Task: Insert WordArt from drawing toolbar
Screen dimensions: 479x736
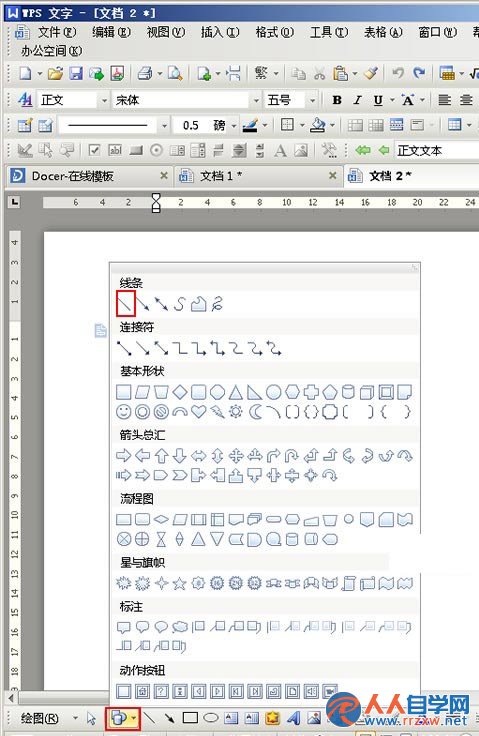Action: point(294,718)
